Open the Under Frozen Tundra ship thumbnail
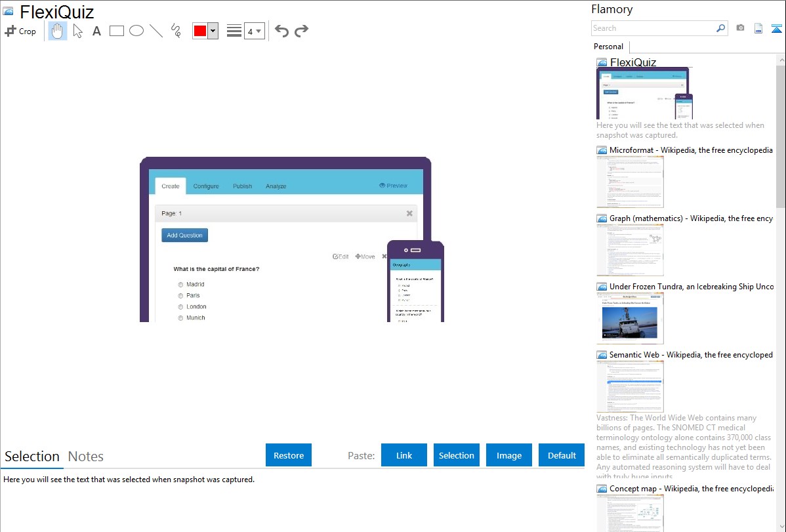 [630, 318]
